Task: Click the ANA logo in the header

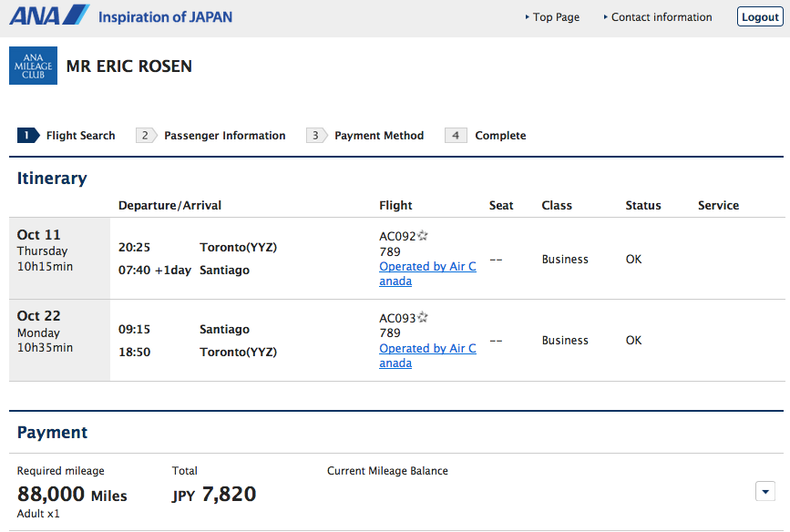Action: click(x=49, y=15)
